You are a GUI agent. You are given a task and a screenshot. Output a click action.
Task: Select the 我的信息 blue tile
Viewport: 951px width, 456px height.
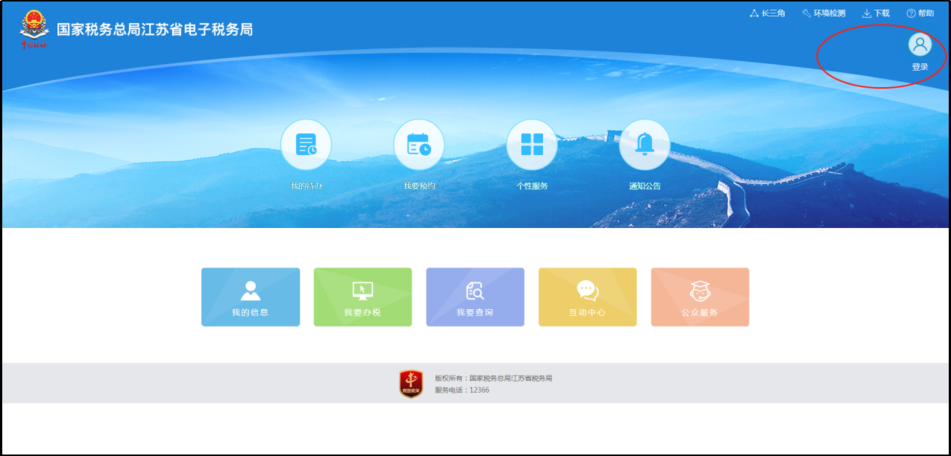(250, 297)
